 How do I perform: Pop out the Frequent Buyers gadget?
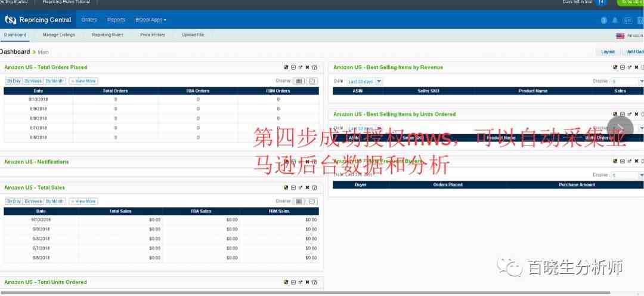(629, 161)
